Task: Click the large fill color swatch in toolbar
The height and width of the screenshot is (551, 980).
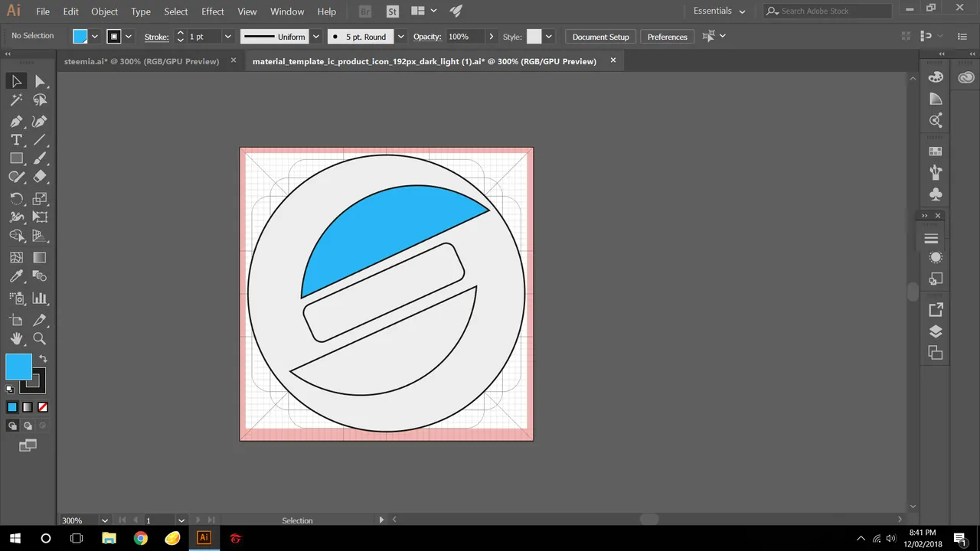Action: point(18,367)
